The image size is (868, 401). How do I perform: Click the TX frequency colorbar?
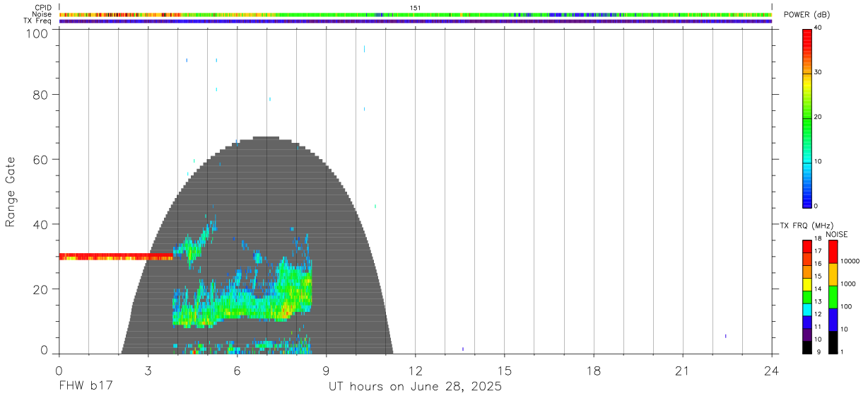point(807,297)
